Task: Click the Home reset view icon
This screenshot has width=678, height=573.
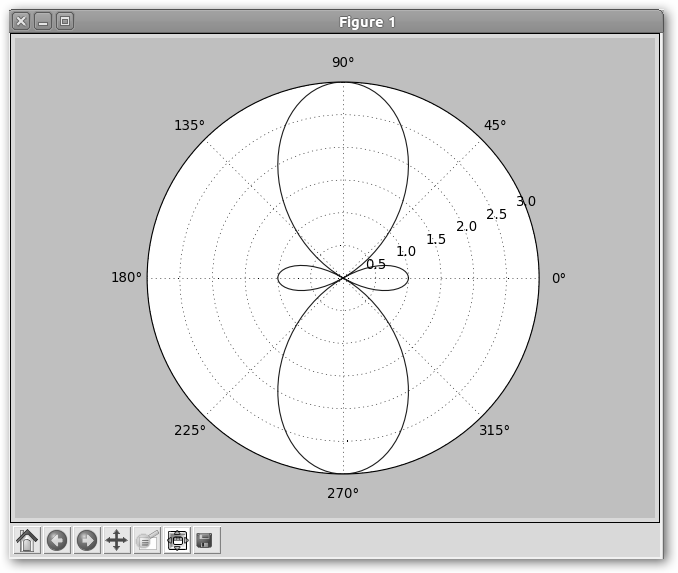Action: pyautogui.click(x=27, y=540)
